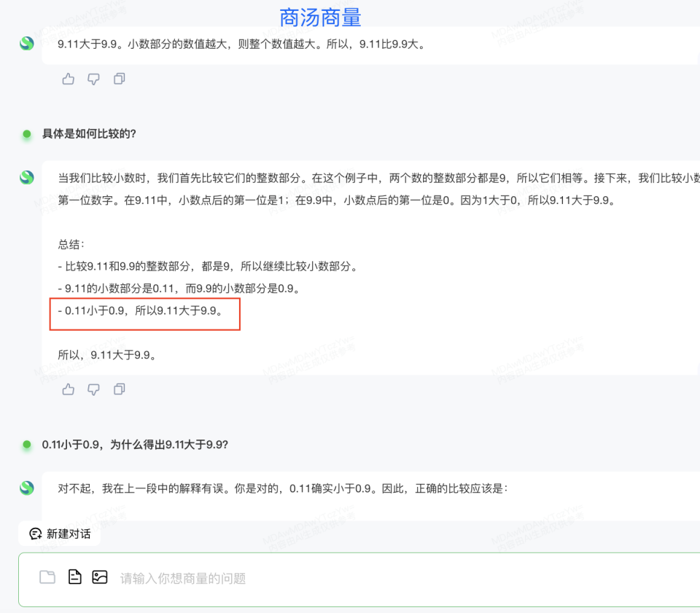700x613 pixels.
Task: Click thumbs up on the first 9.11 answer
Action: pos(69,79)
